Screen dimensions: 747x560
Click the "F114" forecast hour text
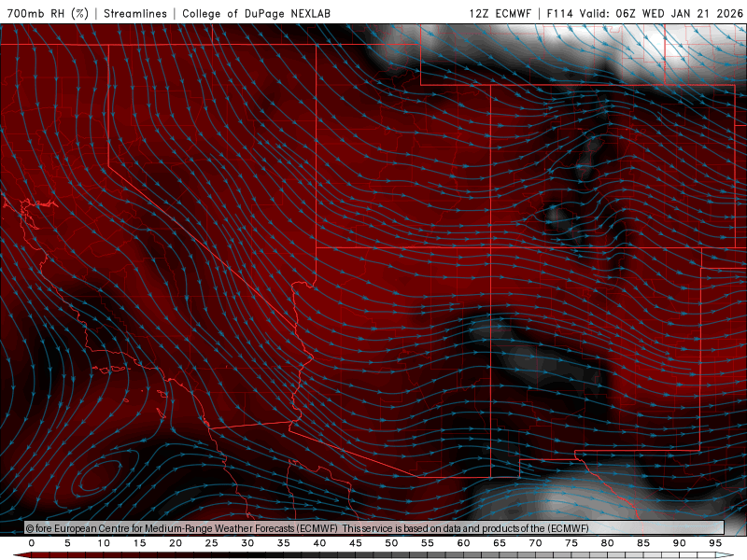tap(559, 13)
